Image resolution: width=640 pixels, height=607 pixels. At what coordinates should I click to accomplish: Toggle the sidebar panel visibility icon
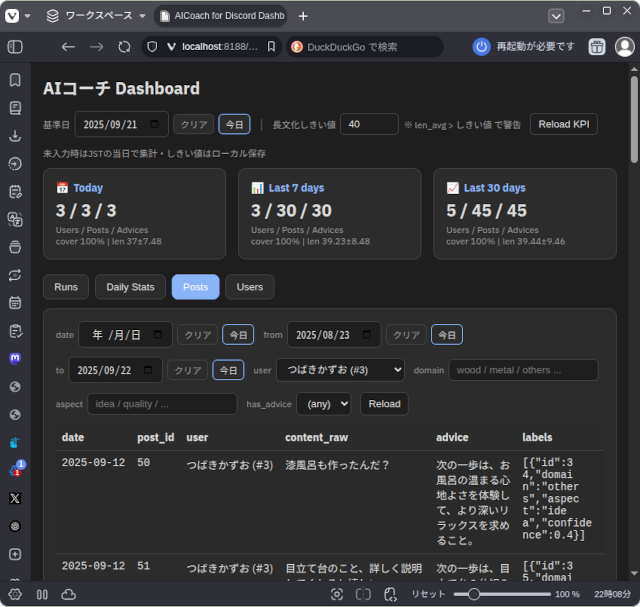coord(15,47)
